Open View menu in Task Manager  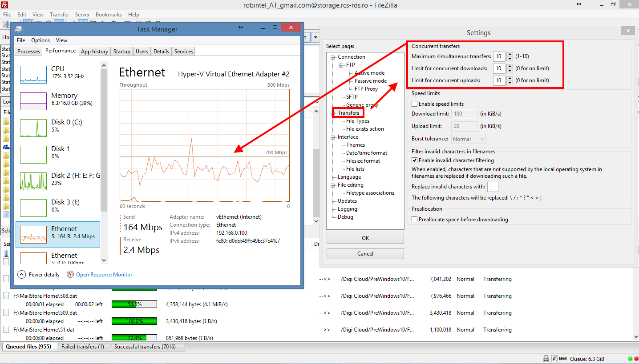(x=62, y=40)
